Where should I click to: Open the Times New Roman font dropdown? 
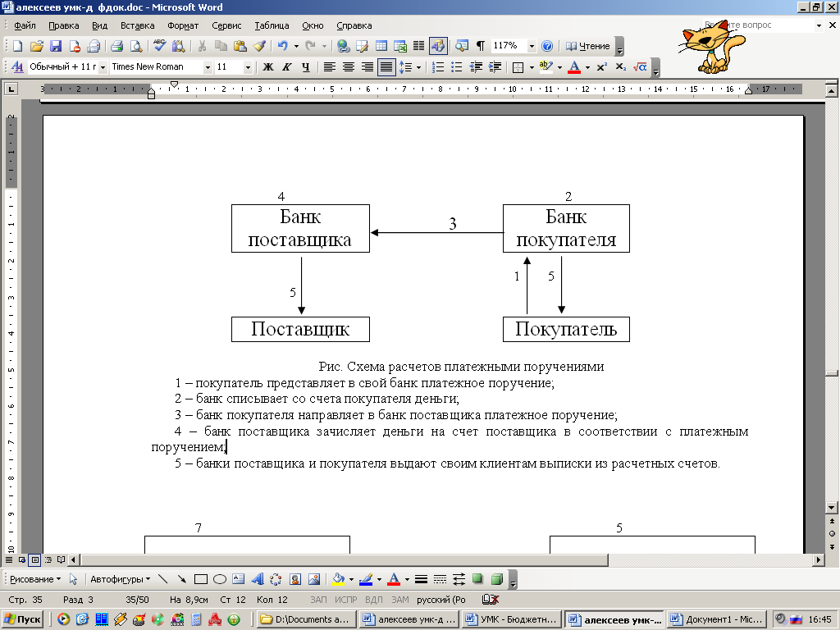208,67
